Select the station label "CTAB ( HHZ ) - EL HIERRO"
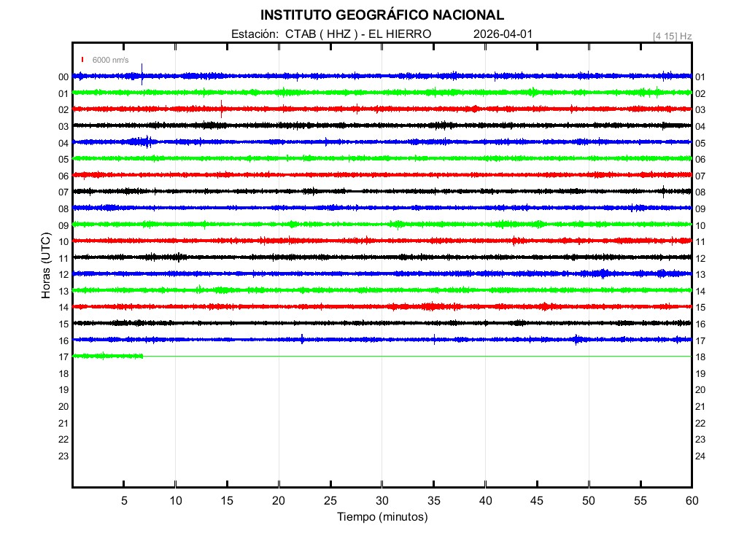This screenshot has height=560, width=747. tap(358, 34)
